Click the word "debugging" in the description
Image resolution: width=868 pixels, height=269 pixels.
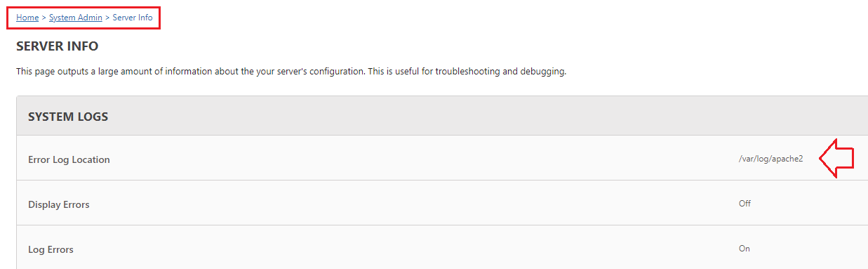click(x=543, y=72)
